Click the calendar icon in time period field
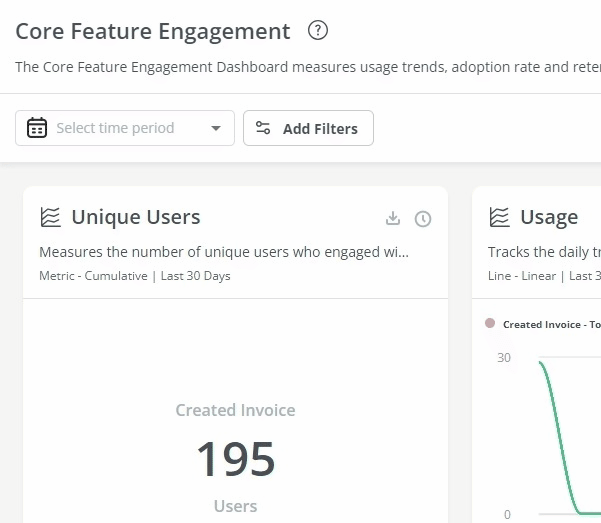This screenshot has width=601, height=523. (37, 128)
